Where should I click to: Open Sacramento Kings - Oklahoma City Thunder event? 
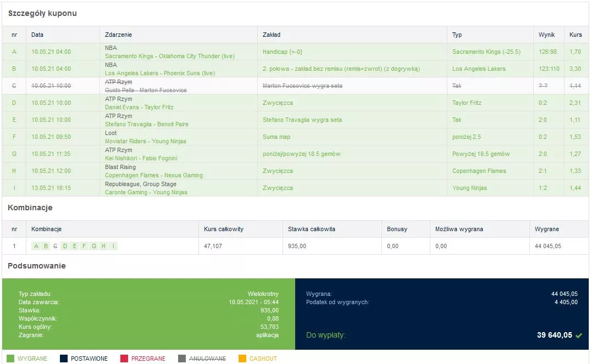click(x=162, y=56)
